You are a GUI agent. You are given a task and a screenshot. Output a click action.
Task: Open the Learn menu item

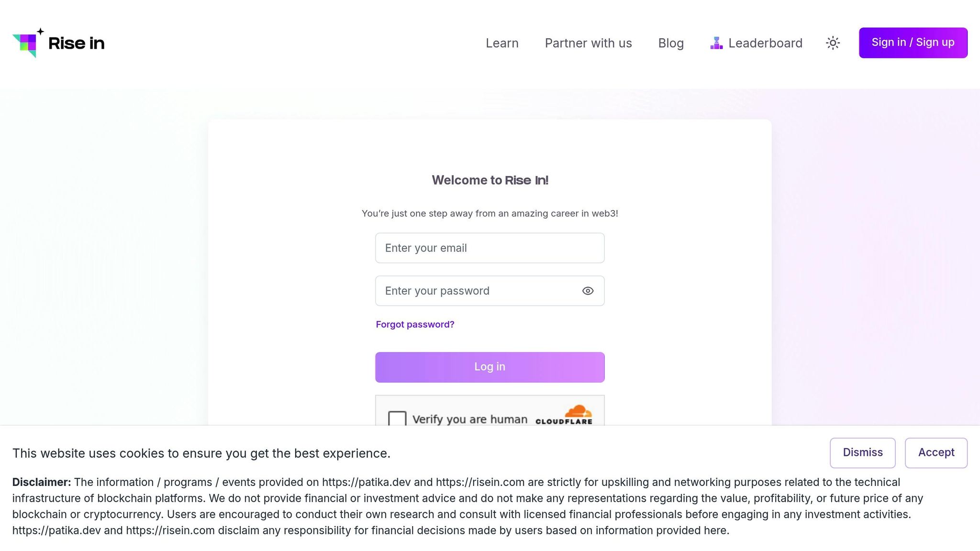point(502,43)
